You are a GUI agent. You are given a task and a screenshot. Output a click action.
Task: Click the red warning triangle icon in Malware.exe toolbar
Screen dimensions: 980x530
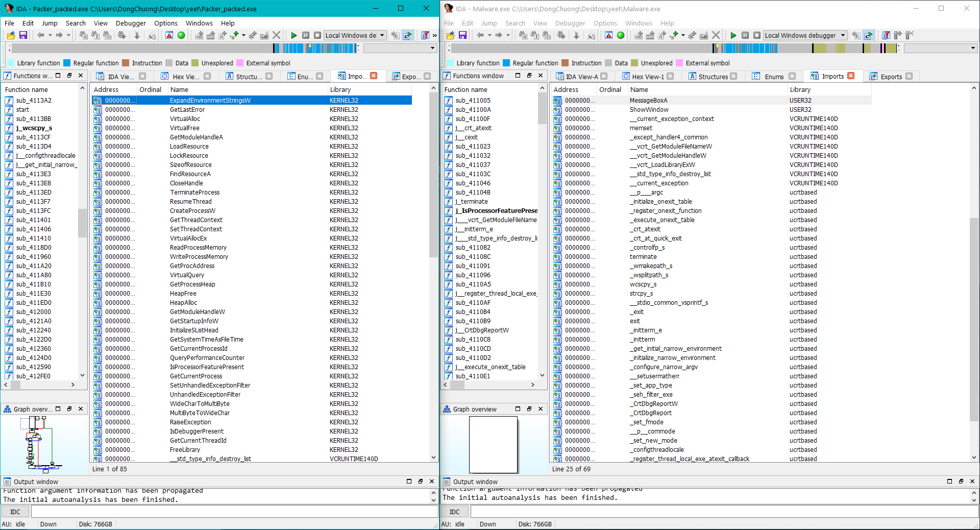tap(609, 35)
